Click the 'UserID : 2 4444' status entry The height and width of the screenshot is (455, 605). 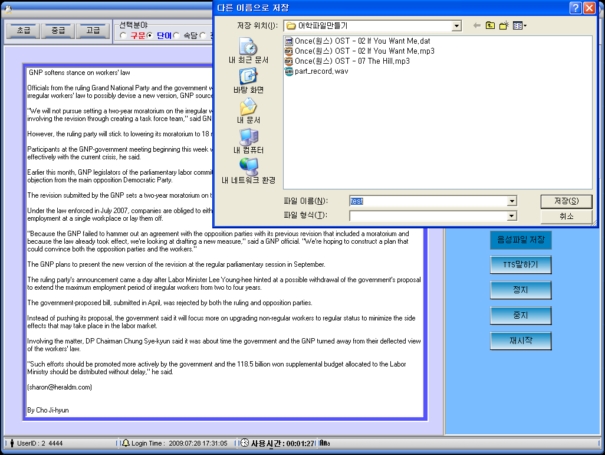coord(39,443)
